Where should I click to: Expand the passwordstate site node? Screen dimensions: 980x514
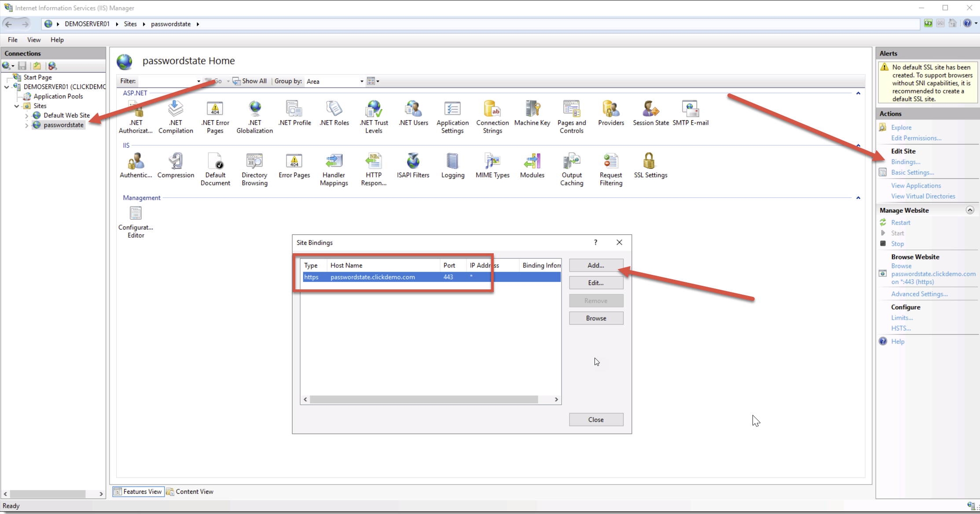(26, 126)
